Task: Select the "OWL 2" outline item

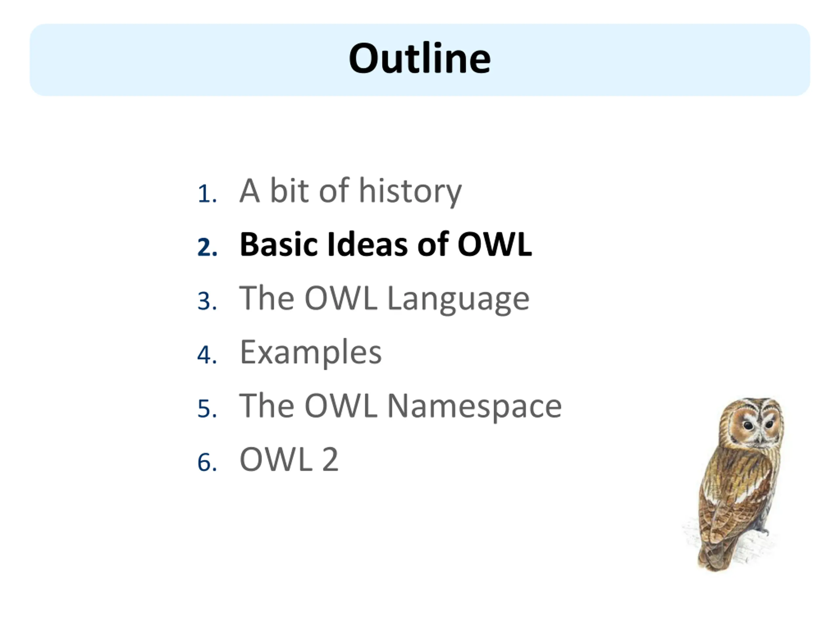Action: (289, 460)
